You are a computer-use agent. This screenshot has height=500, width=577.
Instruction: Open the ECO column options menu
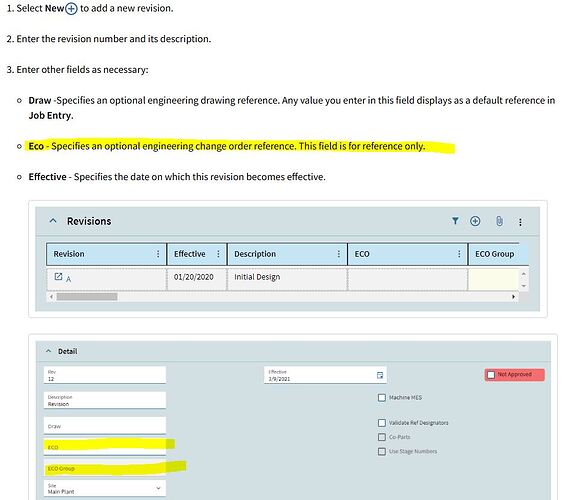click(x=459, y=254)
